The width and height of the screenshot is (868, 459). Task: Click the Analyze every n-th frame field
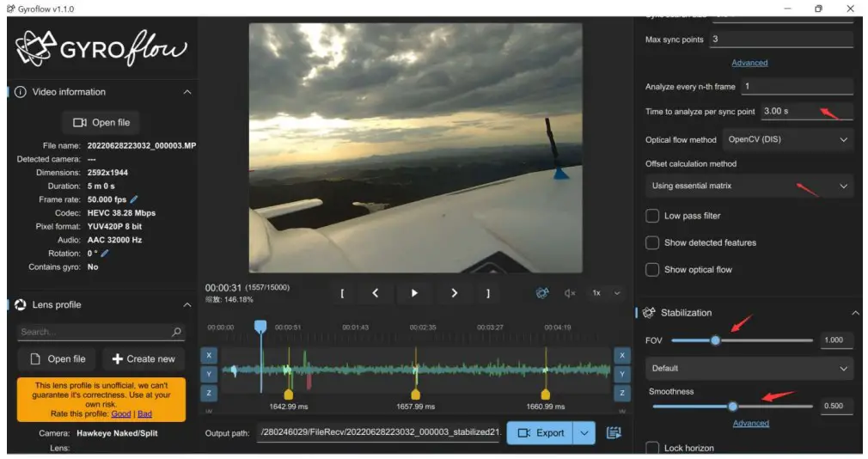798,86
